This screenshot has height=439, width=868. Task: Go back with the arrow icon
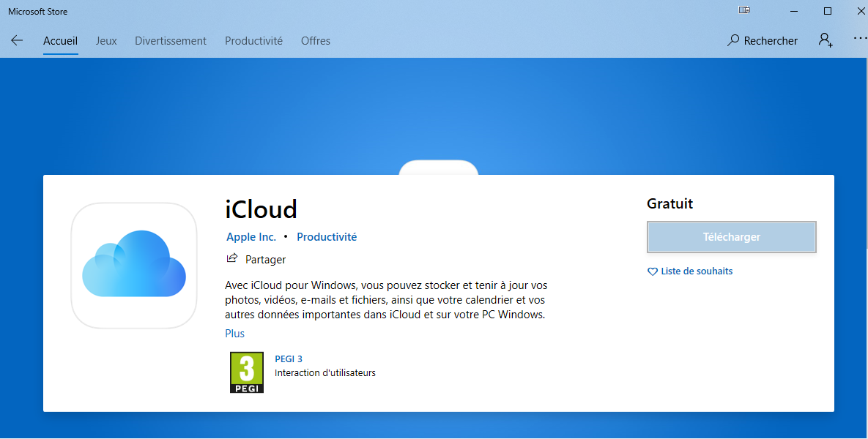pos(17,40)
